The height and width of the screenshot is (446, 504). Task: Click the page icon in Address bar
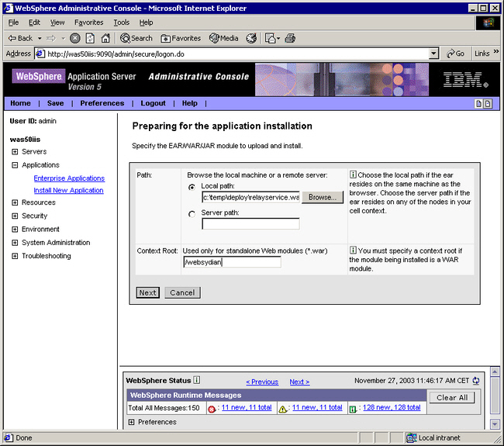coord(40,54)
